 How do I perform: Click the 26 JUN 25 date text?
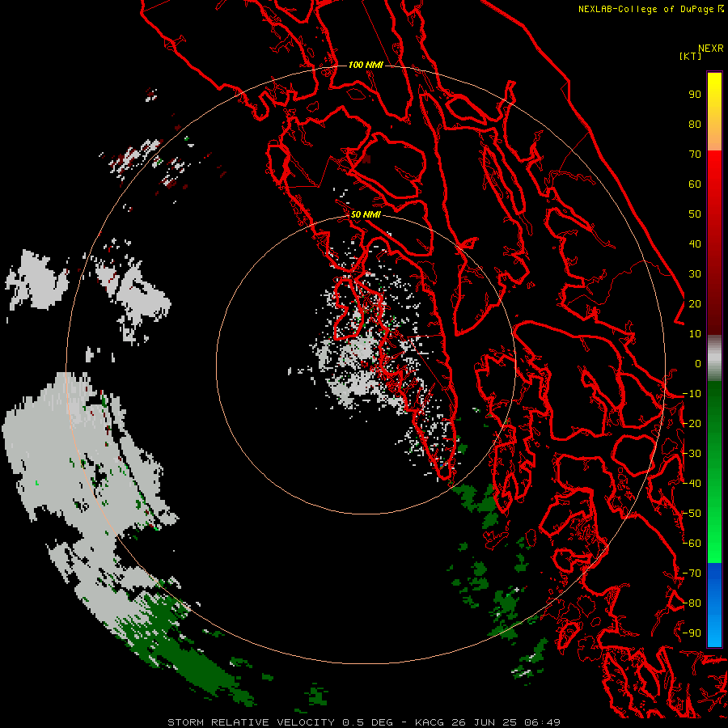point(485,722)
